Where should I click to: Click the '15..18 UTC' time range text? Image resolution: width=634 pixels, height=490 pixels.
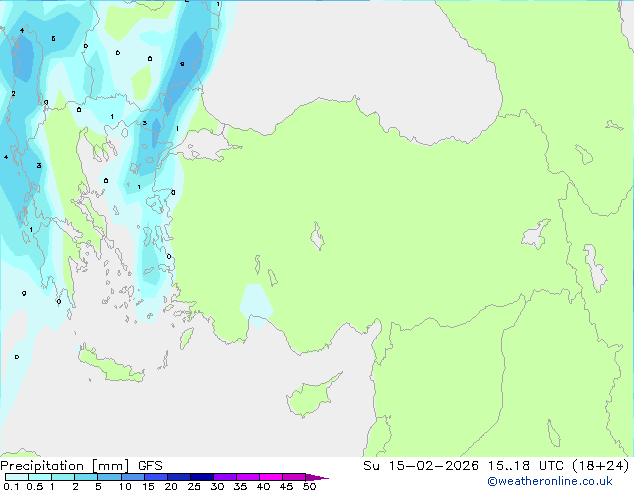point(525,466)
